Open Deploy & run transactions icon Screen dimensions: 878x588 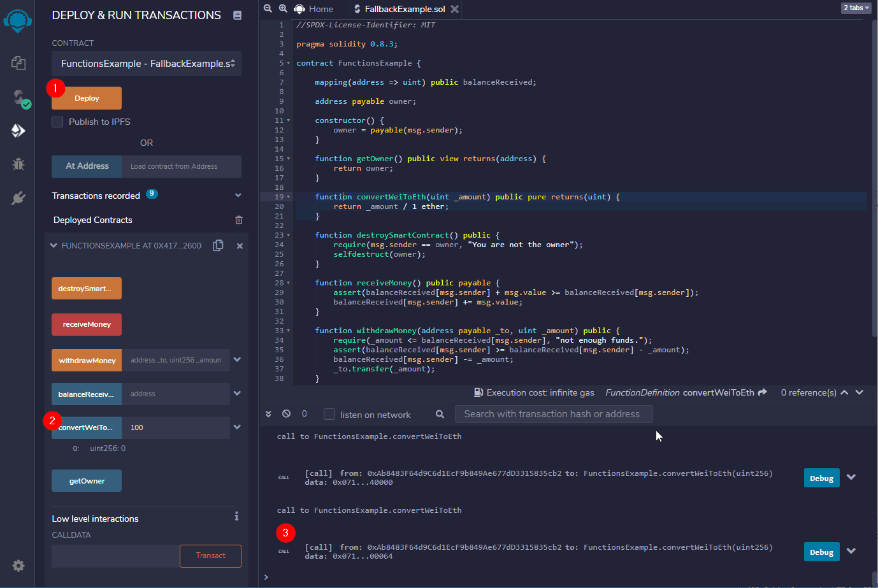18,131
